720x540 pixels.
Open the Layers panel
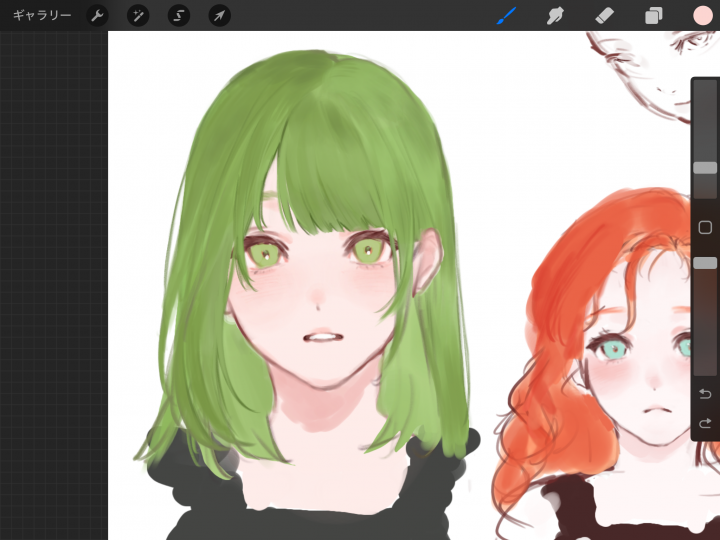click(x=653, y=16)
